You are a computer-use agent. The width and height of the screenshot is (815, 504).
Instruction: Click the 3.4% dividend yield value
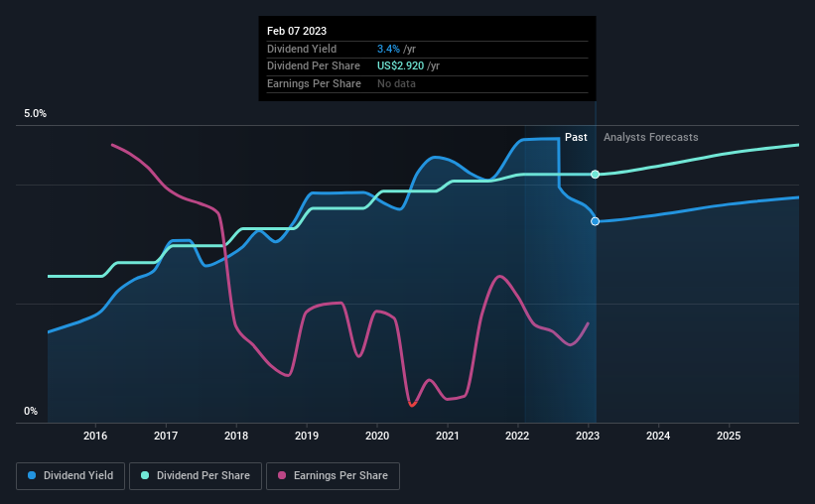[x=388, y=49]
